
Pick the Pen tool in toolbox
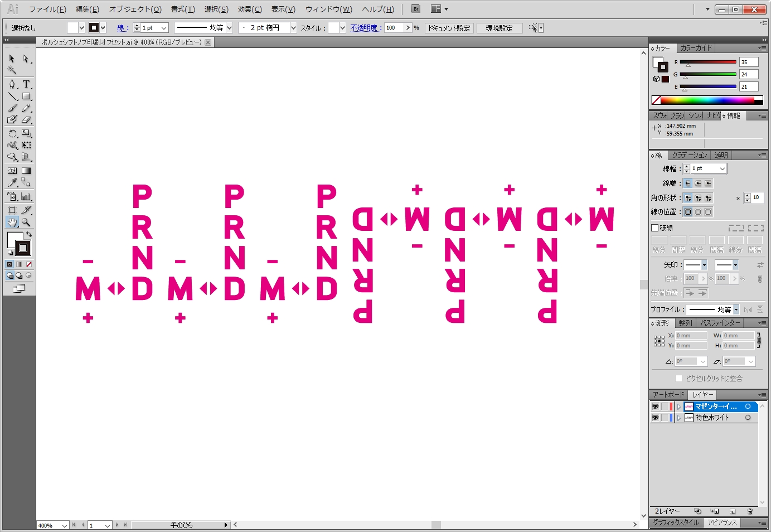pyautogui.click(x=12, y=84)
